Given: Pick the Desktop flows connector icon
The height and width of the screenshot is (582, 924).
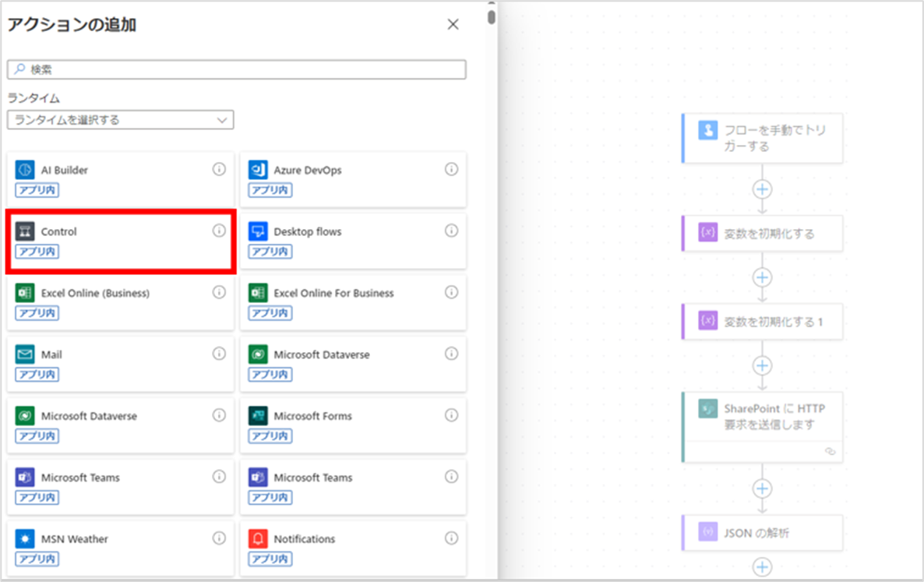Looking at the screenshot, I should 258,231.
